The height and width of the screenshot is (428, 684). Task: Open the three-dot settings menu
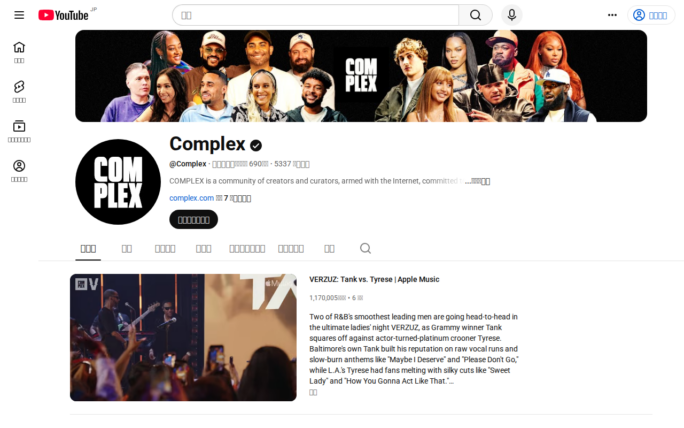click(612, 15)
